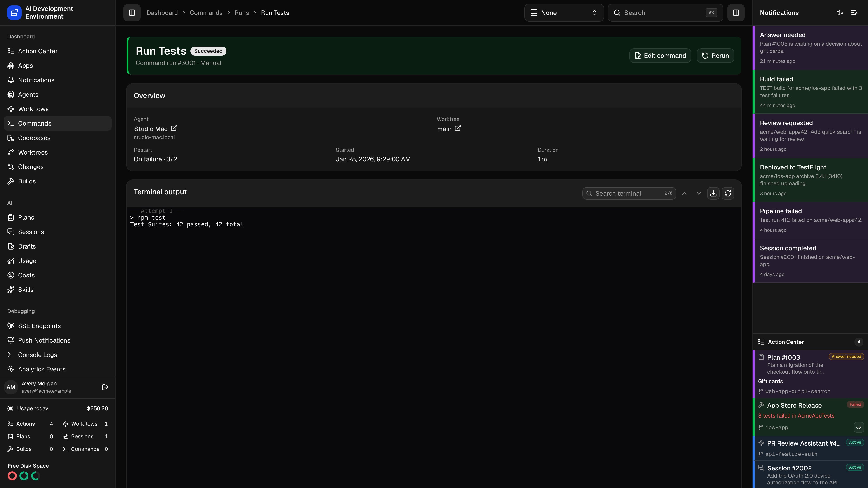Open the Action Center panel header
868x488 pixels.
tap(810, 342)
